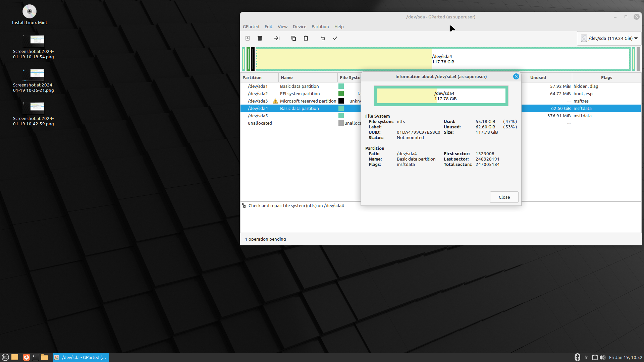Click the Resize/Move toolbar icon

(277, 38)
